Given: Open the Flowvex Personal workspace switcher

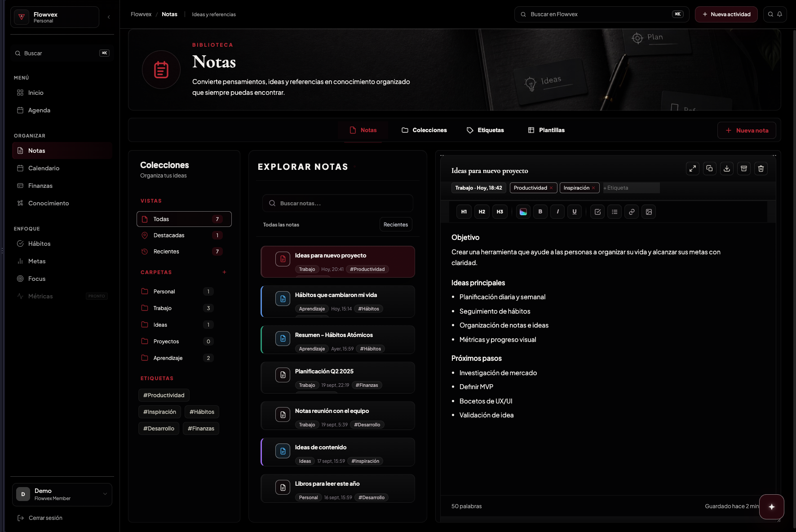Looking at the screenshot, I should pos(55,17).
